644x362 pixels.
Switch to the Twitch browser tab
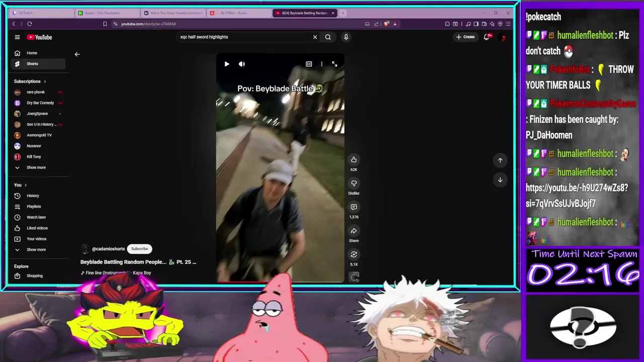(42, 13)
